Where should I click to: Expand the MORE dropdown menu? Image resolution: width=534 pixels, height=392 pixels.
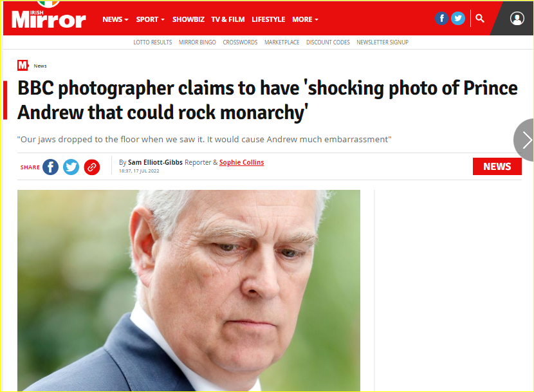coord(305,19)
